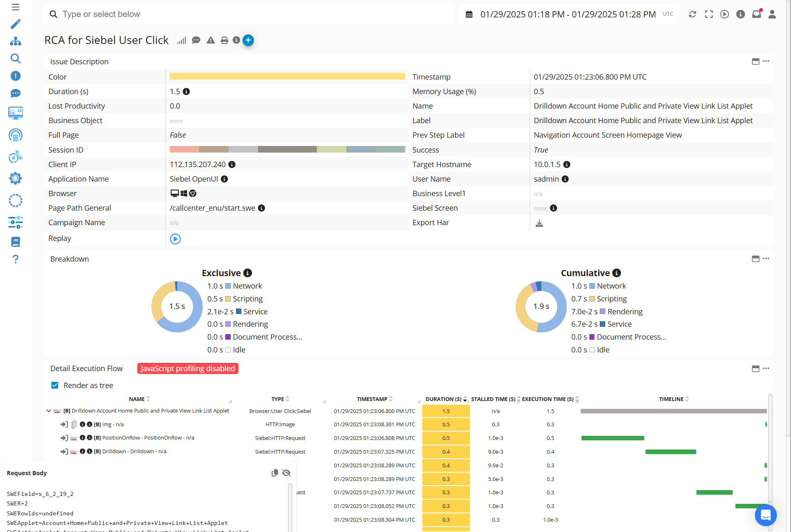Open the date range picker
This screenshot has width=791, height=532.
[x=568, y=14]
